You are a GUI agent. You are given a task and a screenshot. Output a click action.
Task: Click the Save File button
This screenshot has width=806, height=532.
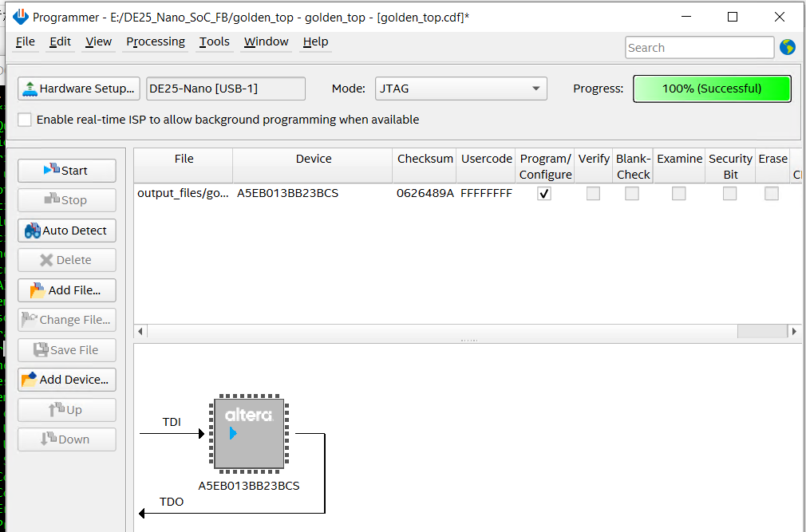(x=67, y=350)
